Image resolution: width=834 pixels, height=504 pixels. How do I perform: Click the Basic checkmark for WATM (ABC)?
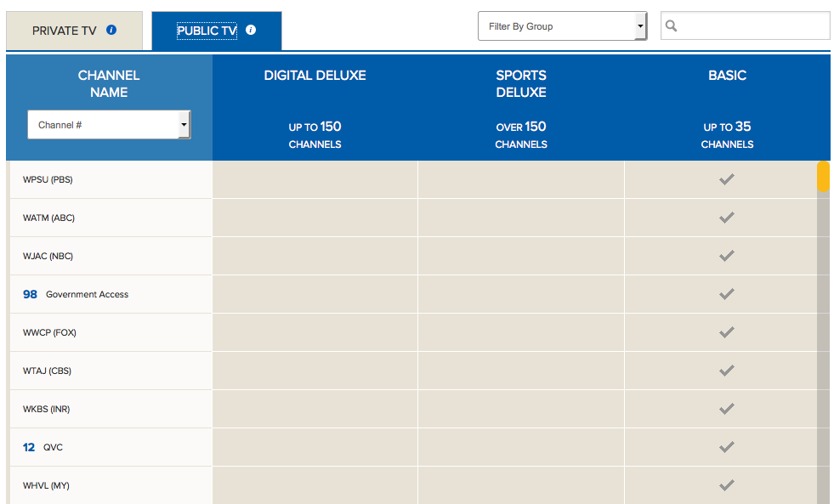point(726,218)
